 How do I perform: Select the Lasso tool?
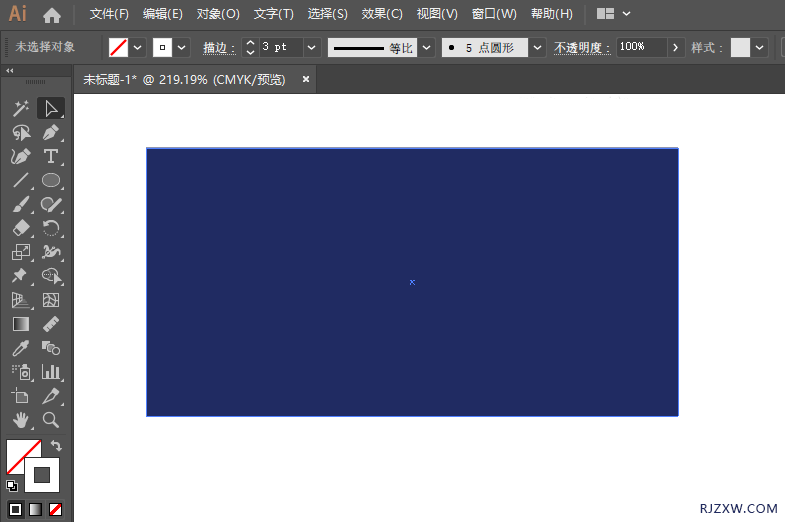pyautogui.click(x=21, y=133)
